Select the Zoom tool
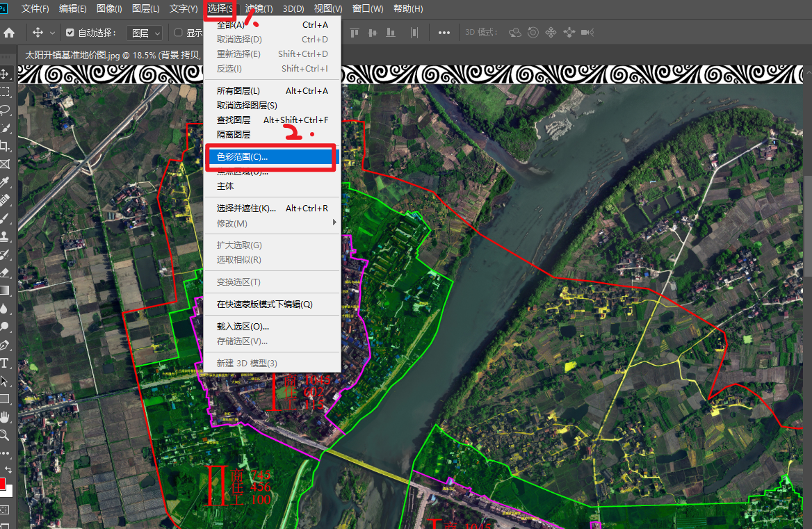This screenshot has width=812, height=529. click(x=4, y=434)
